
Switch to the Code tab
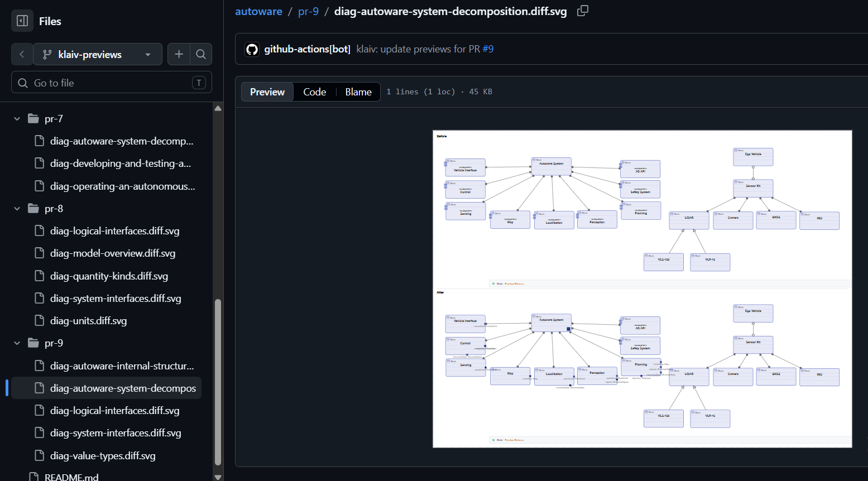click(x=315, y=92)
